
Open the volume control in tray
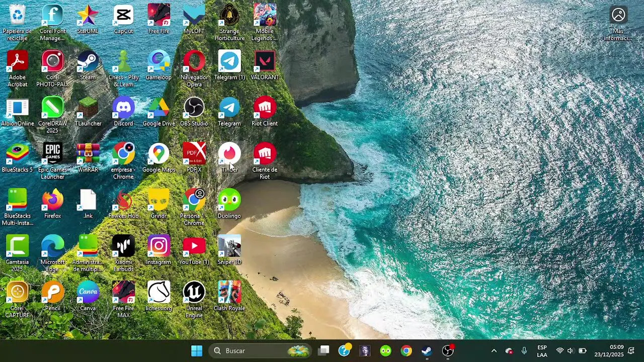tap(570, 351)
